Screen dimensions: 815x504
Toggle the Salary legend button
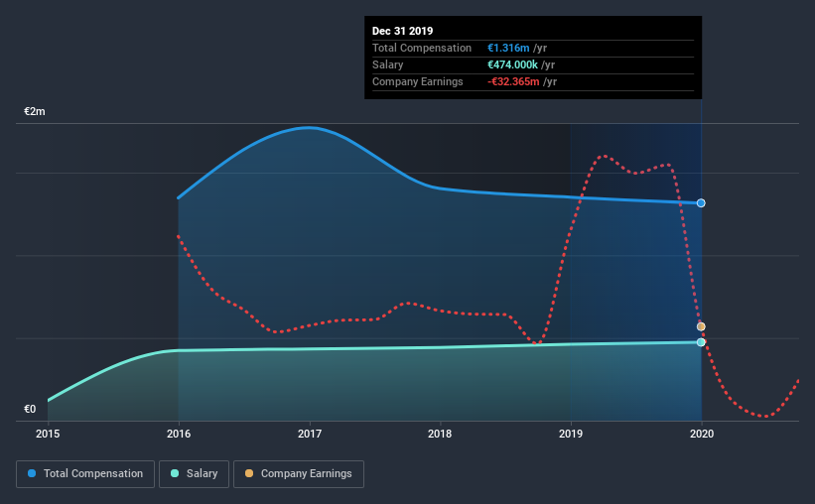tap(194, 474)
